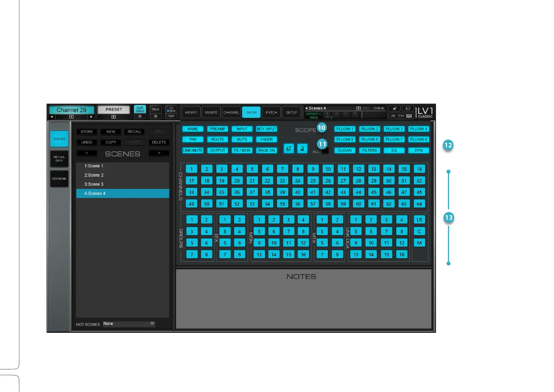Select 2:Scene 2 in scenes list
Image resolution: width=554 pixels, height=392 pixels.
click(x=123, y=175)
